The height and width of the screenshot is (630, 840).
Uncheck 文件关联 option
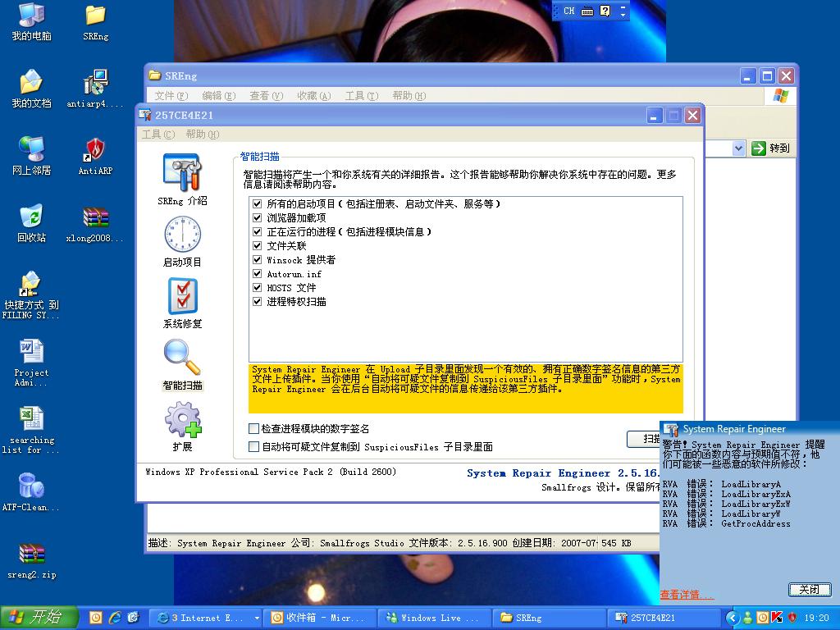257,246
